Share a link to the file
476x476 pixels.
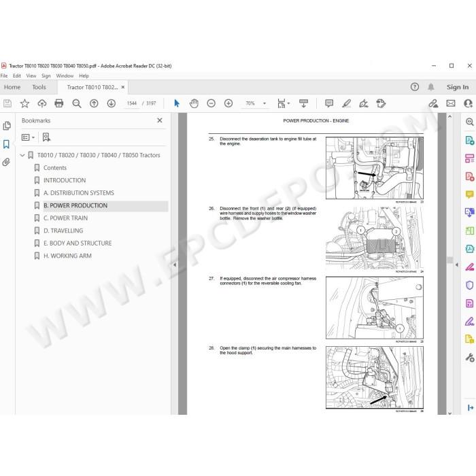[x=433, y=103]
